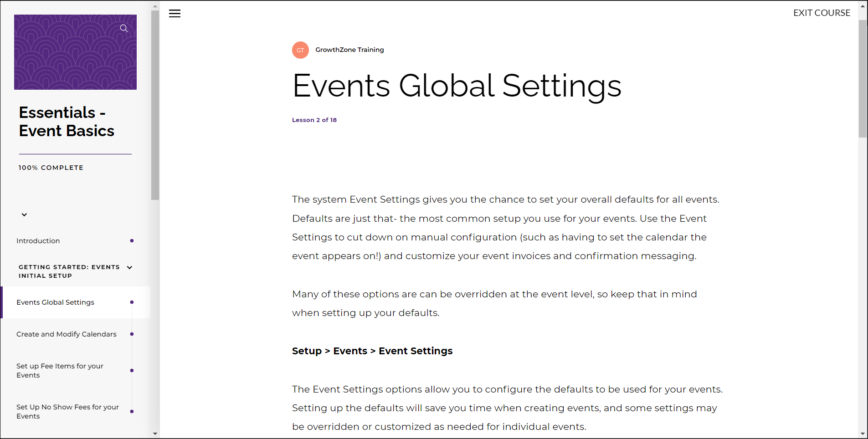Click the GT author avatar
This screenshot has height=439, width=868.
coord(300,50)
